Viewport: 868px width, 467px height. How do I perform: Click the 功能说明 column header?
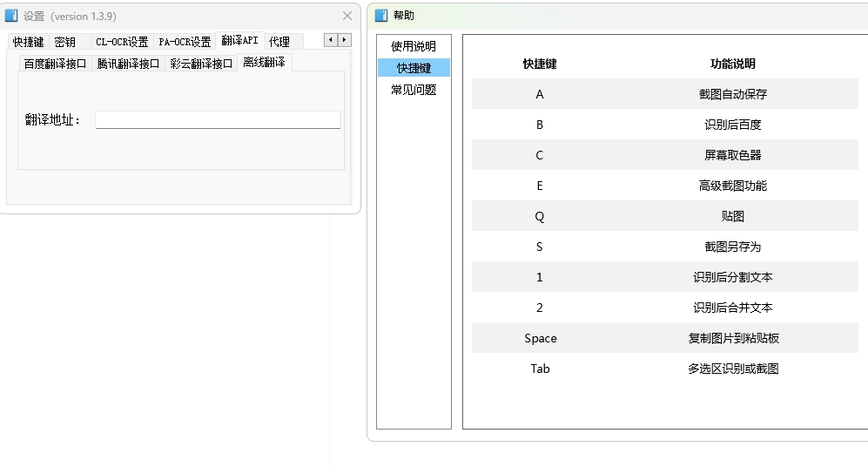tap(732, 64)
